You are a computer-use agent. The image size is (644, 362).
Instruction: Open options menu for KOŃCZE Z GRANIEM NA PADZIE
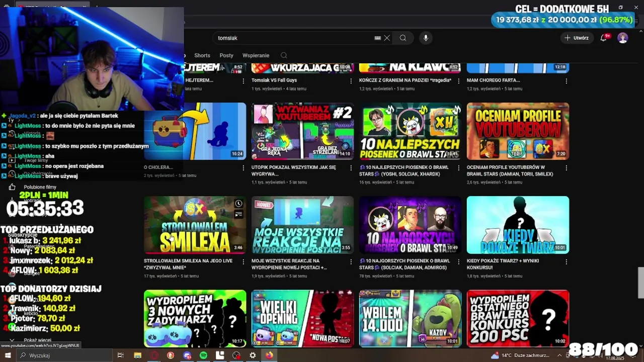click(x=459, y=81)
